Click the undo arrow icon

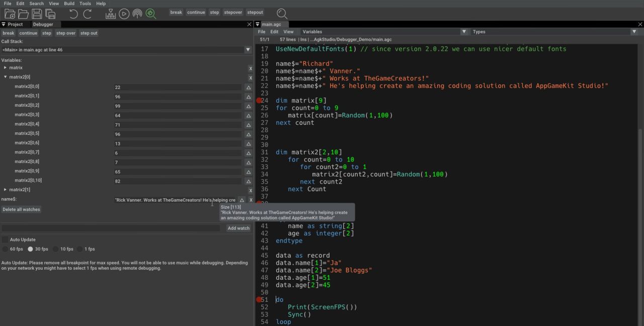click(x=73, y=14)
